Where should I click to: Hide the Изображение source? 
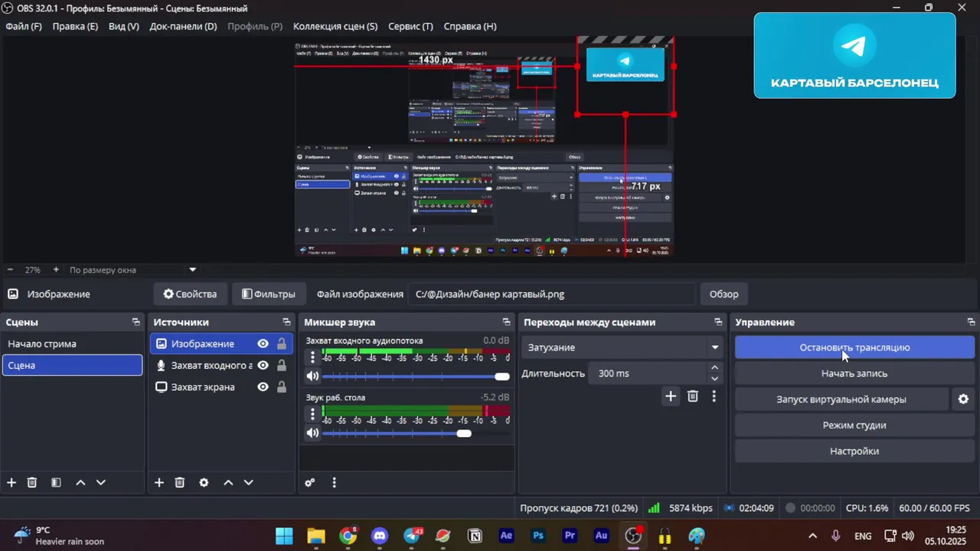pyautogui.click(x=263, y=344)
